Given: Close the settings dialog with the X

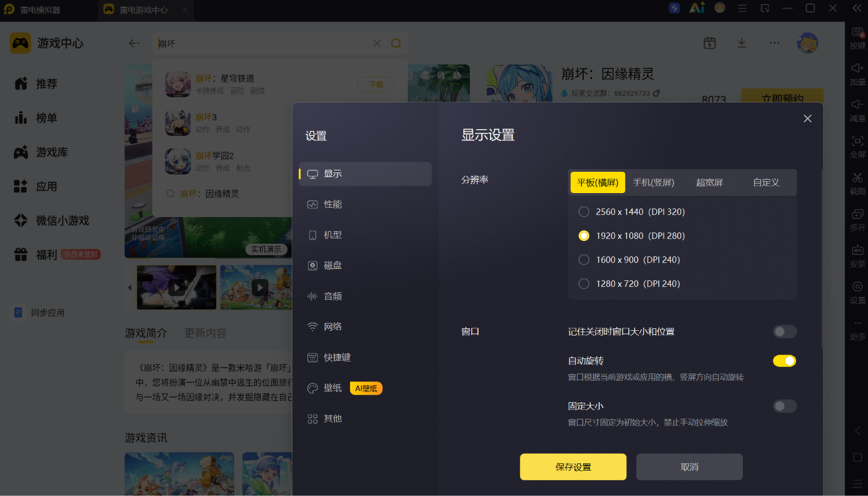Looking at the screenshot, I should [807, 119].
